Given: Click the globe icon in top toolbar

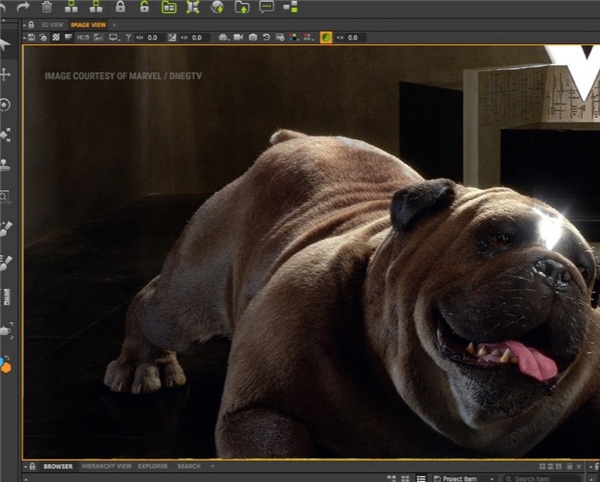Looking at the screenshot, I should tap(218, 7).
